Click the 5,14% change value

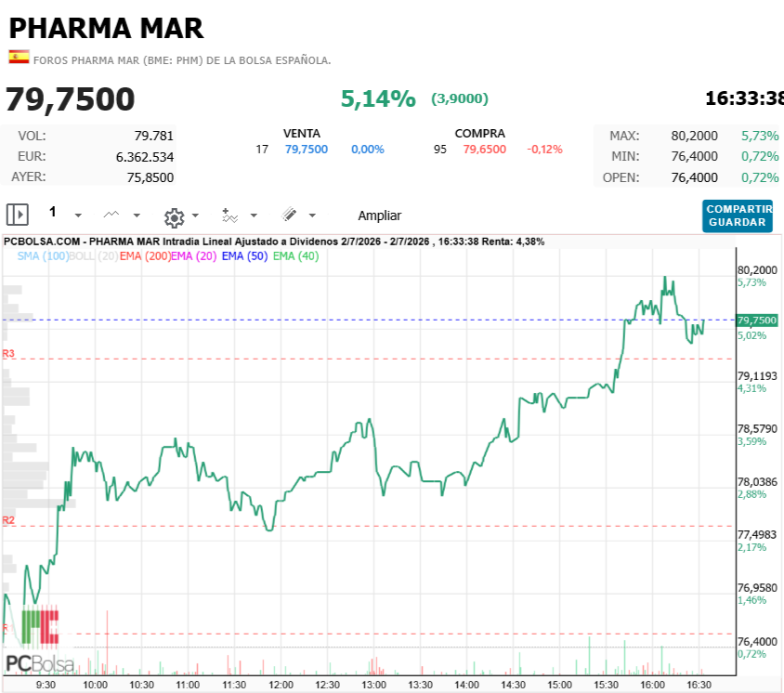(378, 98)
